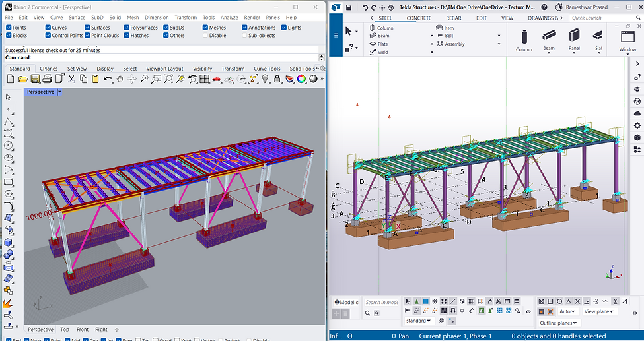Click the Item button in Tekla ribbon
This screenshot has width=644, height=341.
click(x=445, y=28)
